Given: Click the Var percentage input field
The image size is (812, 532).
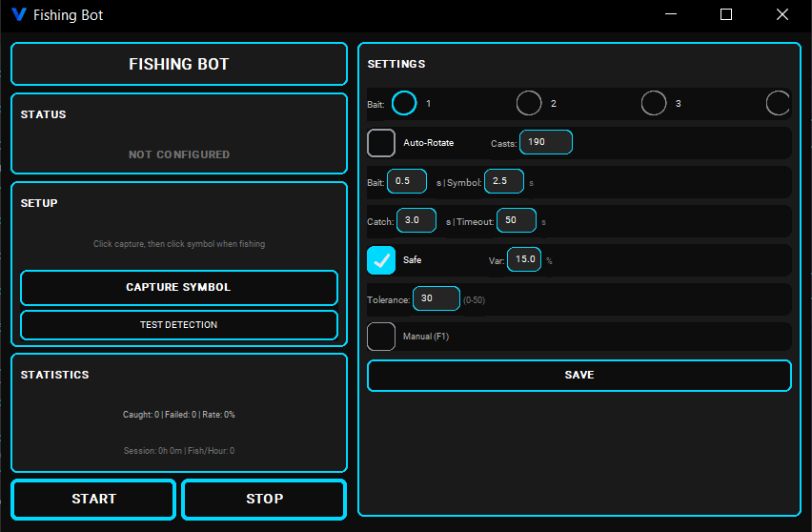Looking at the screenshot, I should pyautogui.click(x=524, y=259).
